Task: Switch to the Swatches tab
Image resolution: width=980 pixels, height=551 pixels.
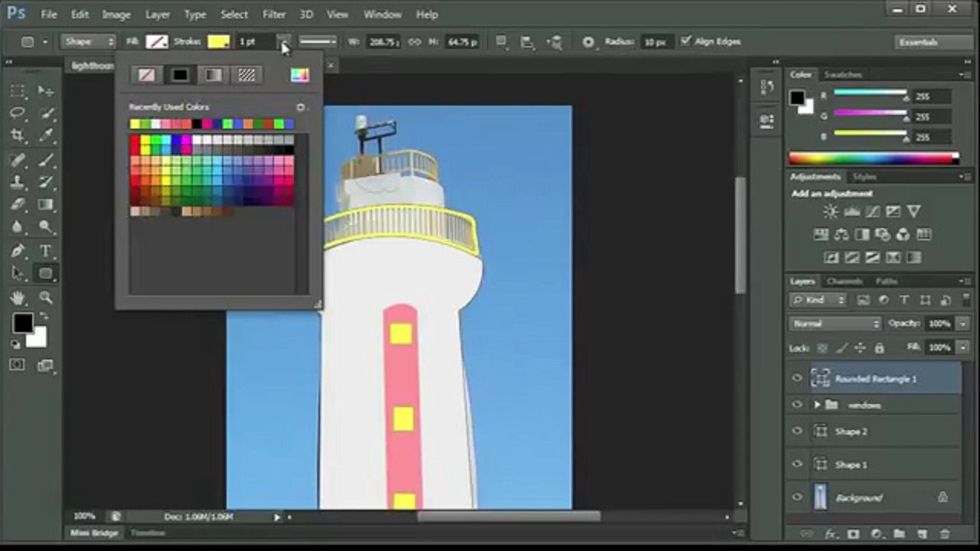Action: [x=843, y=74]
